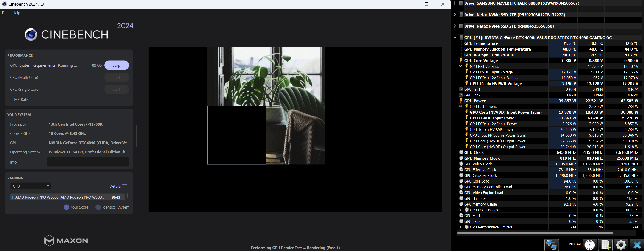This screenshot has width=644, height=251.
Task: Expand the Samsung MZVLB1T0HALR drive node
Action: tap(455, 3)
